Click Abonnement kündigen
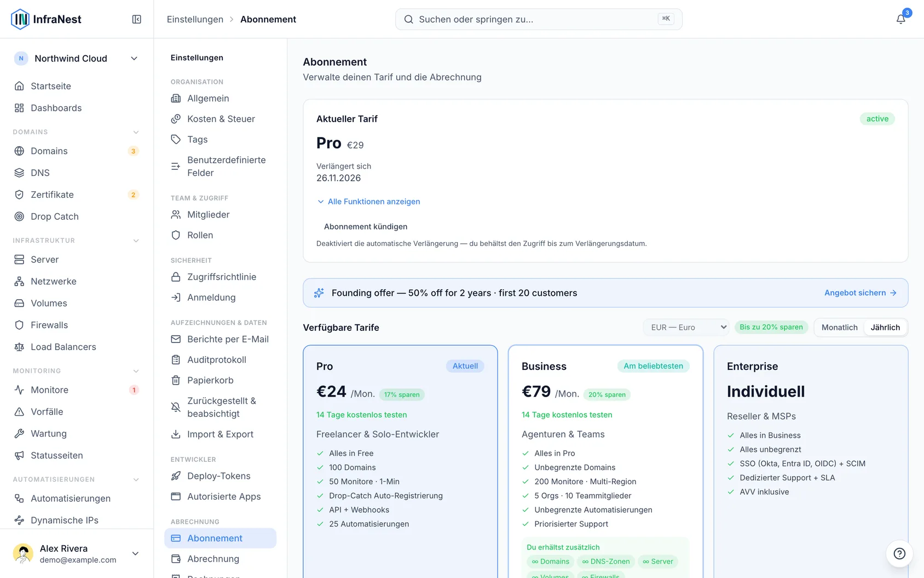The width and height of the screenshot is (924, 578). pos(366,227)
